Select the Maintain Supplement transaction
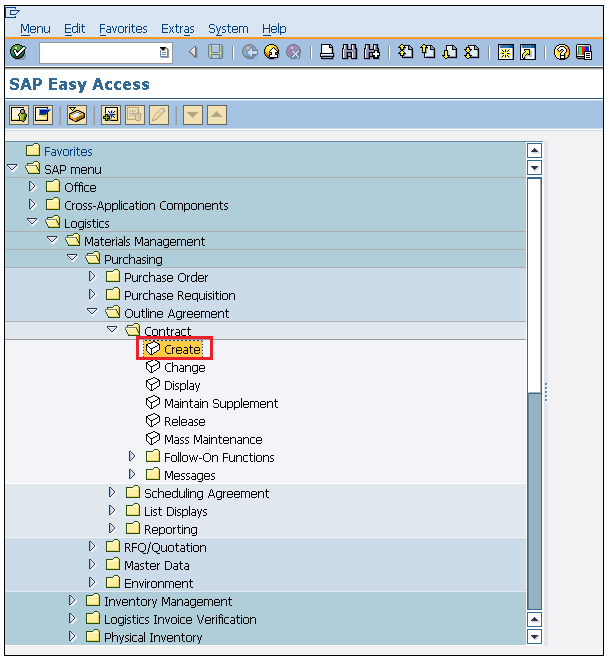Viewport: 610px width, 661px height. point(221,404)
